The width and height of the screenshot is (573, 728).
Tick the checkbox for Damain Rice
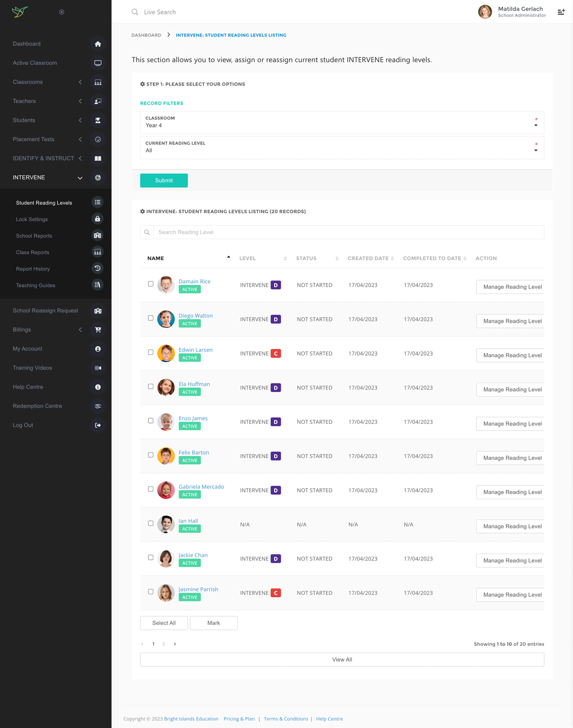151,284
